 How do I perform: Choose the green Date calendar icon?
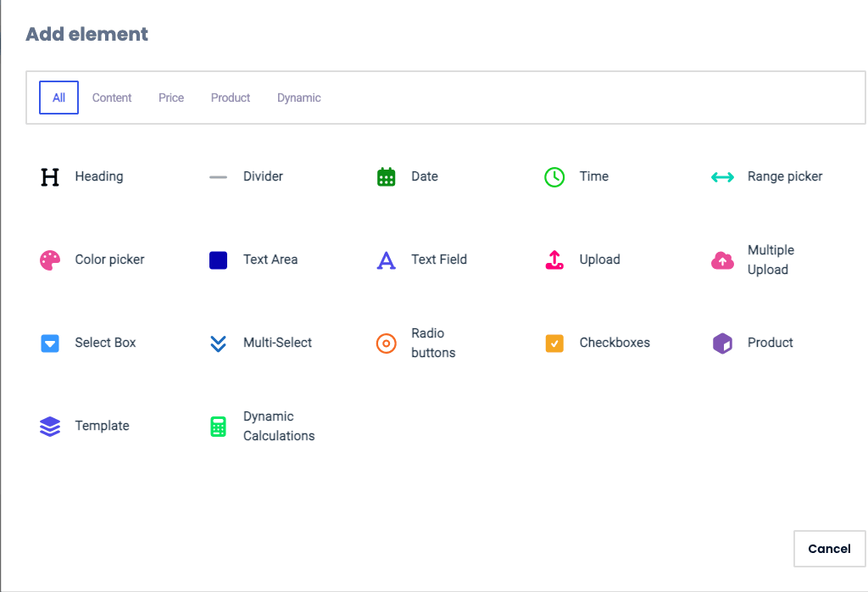[x=387, y=177]
